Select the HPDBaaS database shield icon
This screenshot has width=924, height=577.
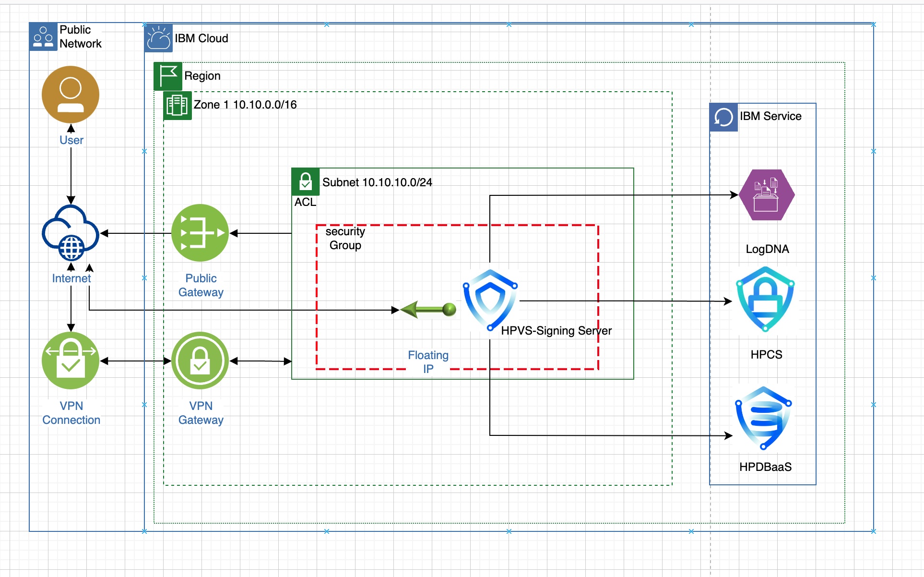(x=764, y=418)
